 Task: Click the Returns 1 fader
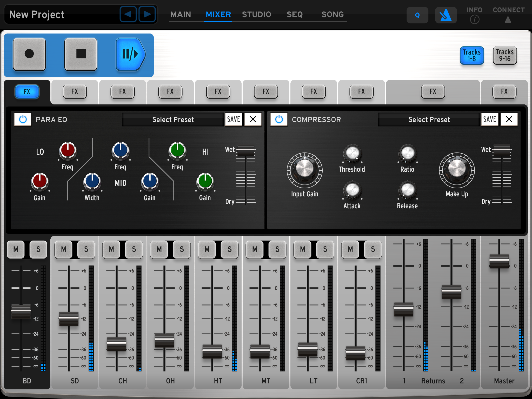(x=403, y=309)
